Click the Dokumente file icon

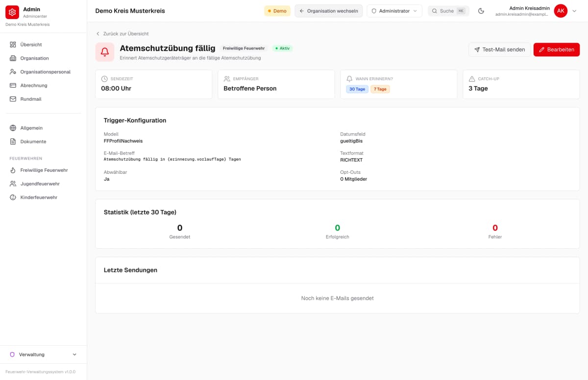(x=13, y=142)
